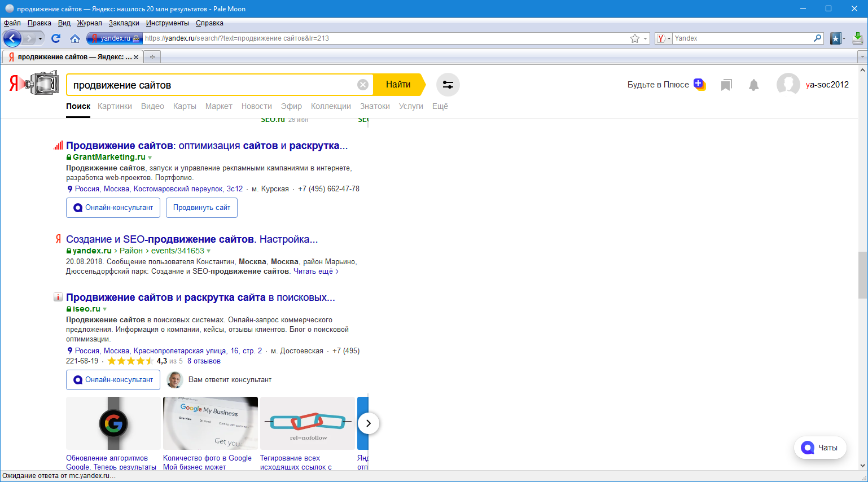Open the downloads panel arrow icon

pyautogui.click(x=858, y=38)
